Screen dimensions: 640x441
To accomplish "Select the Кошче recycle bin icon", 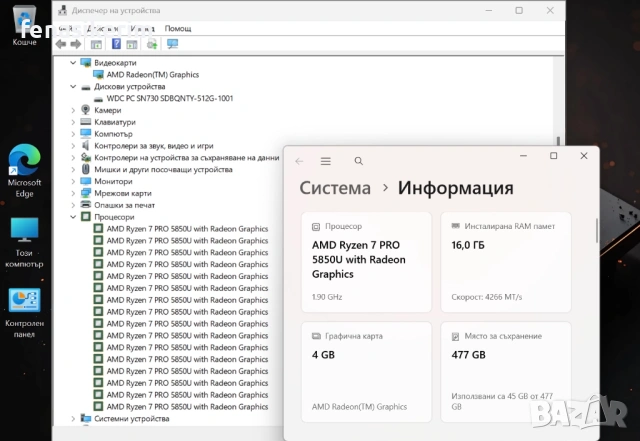I will coord(24,25).
